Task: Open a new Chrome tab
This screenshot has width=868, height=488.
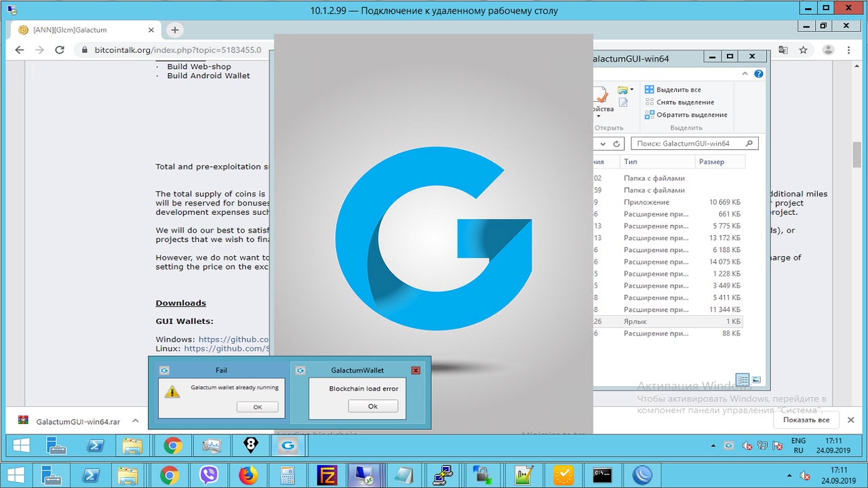Action: 175,30
